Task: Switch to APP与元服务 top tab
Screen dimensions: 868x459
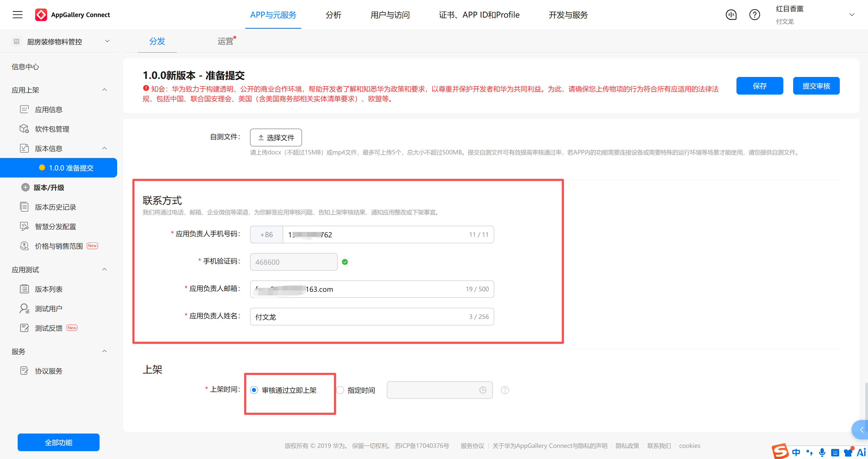Action: click(x=273, y=15)
